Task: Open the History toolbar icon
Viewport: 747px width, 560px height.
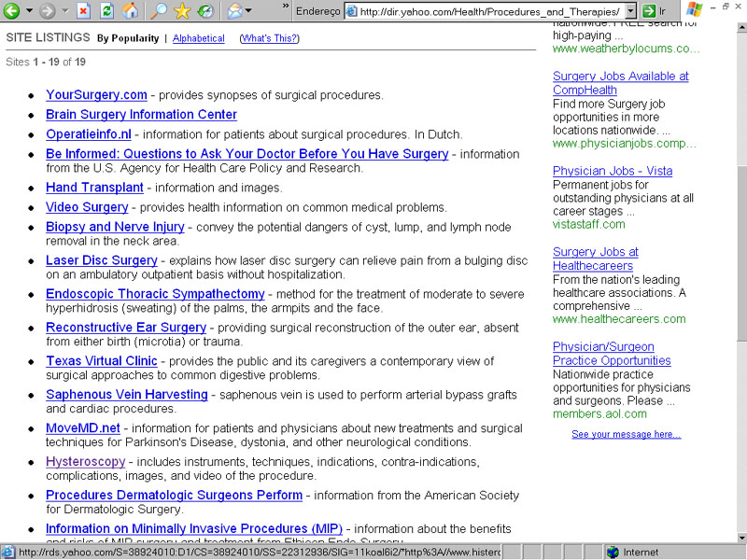Action: [204, 11]
